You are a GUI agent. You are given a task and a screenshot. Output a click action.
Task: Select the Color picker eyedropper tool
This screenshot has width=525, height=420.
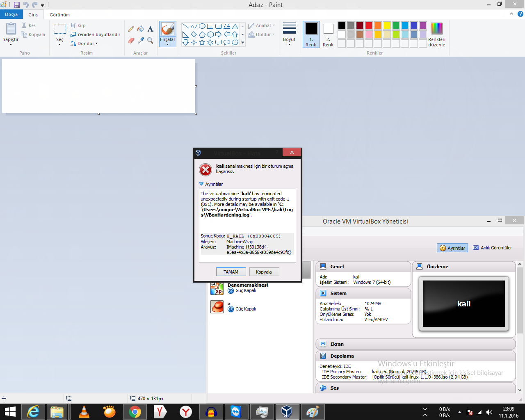pos(141,40)
